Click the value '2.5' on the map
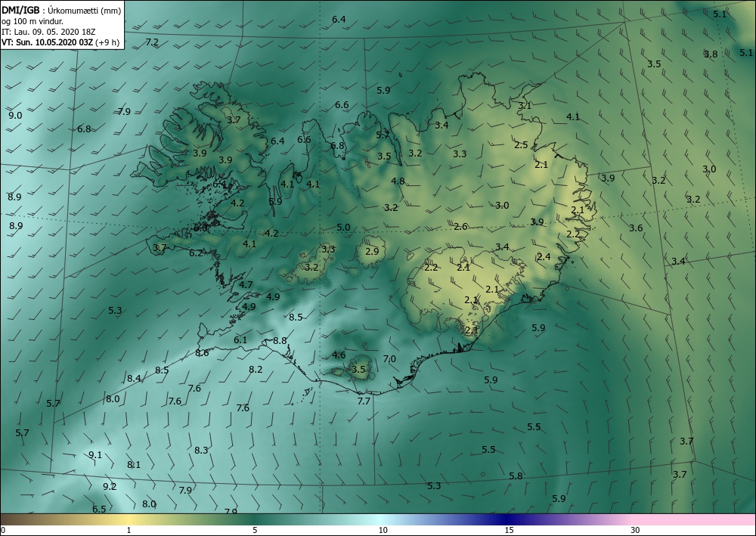The height and width of the screenshot is (536, 756). (521, 145)
